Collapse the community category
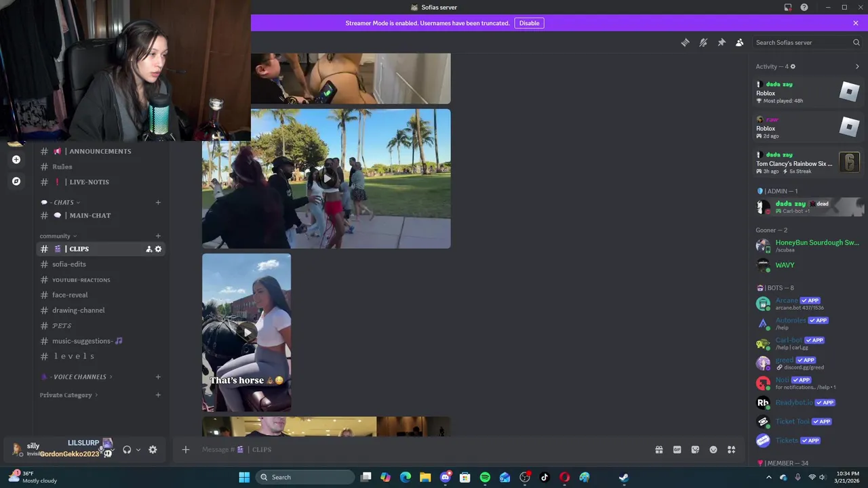 [x=58, y=236]
